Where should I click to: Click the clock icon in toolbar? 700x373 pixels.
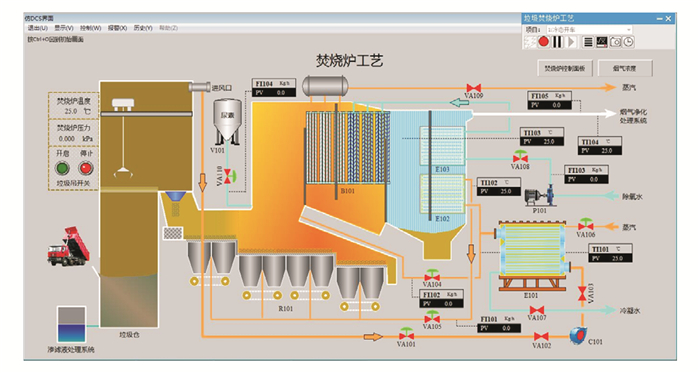click(628, 42)
